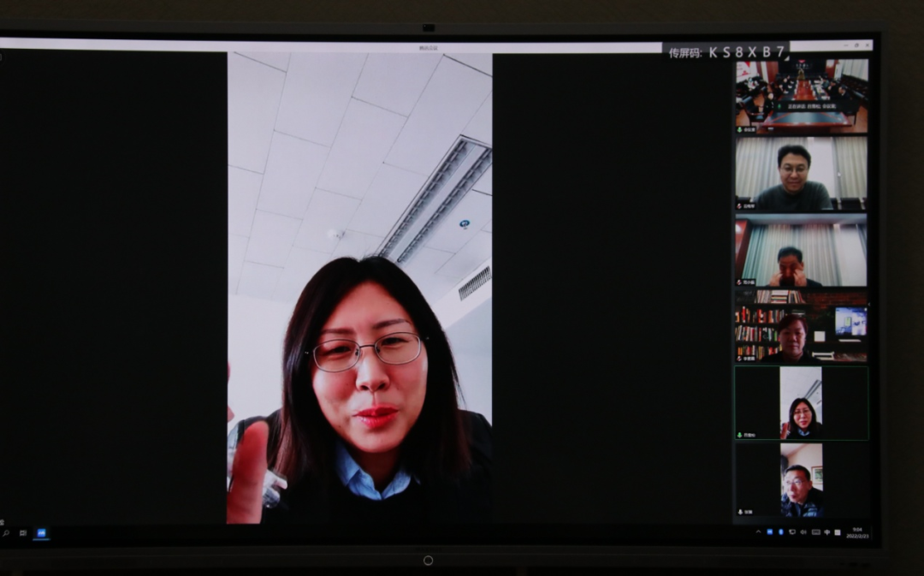Open the volume icon in the system tray

click(x=803, y=531)
